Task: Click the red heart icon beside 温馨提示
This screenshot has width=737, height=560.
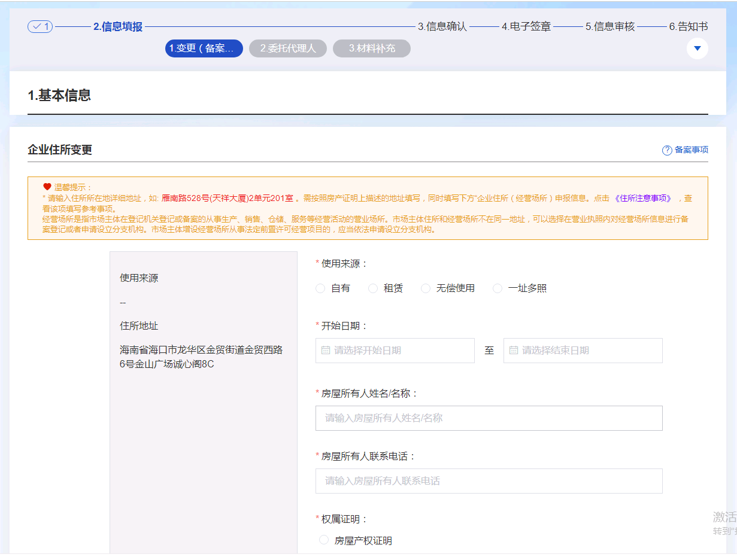Action: point(47,187)
